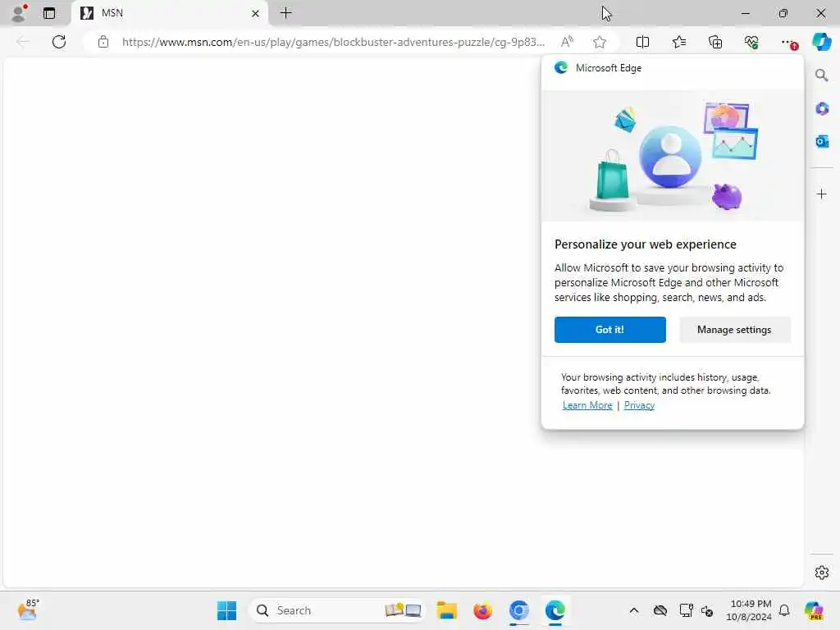This screenshot has width=840, height=630.
Task: Click the Got it! button
Action: pos(610,330)
